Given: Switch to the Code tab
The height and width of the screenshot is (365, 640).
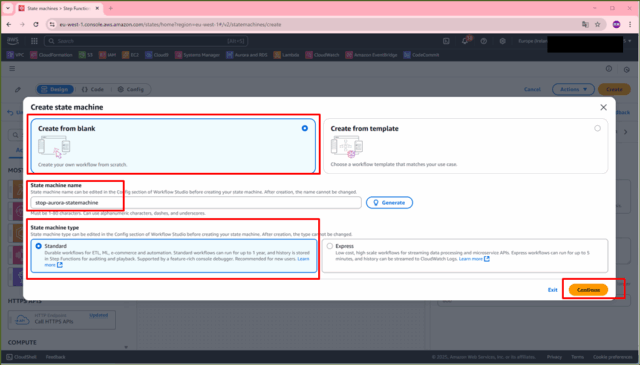Looking at the screenshot, I should coord(93,89).
